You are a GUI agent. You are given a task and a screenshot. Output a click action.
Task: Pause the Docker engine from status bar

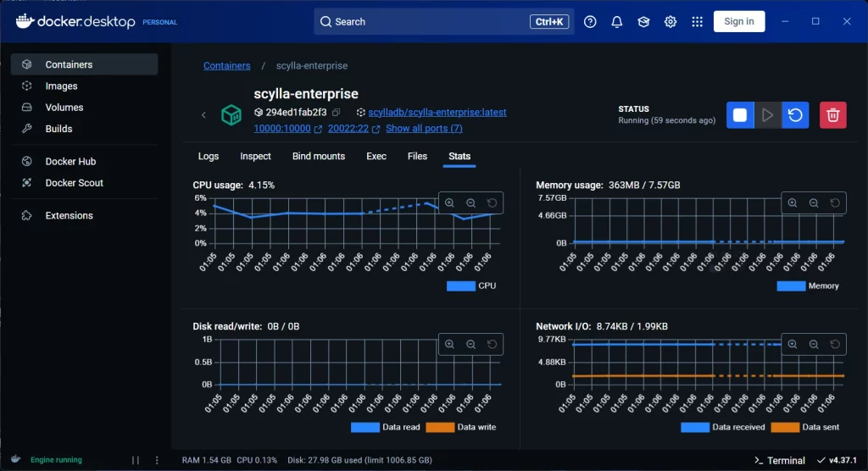pos(136,460)
